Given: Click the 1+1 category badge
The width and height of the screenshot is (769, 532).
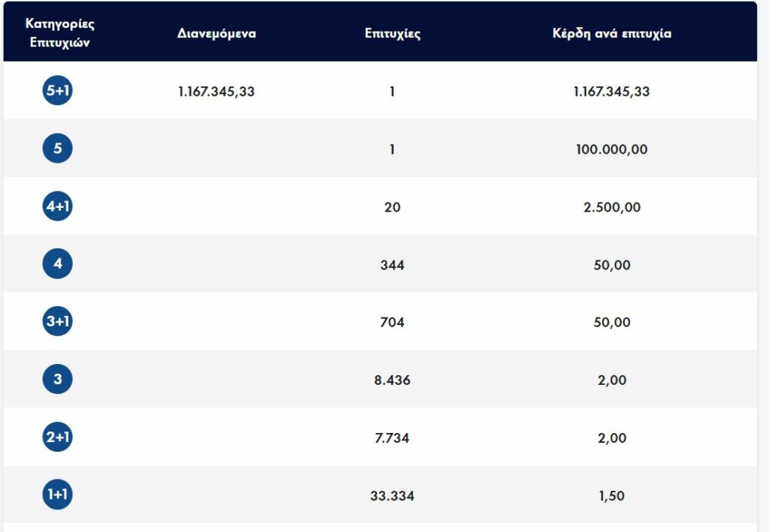Looking at the screenshot, I should pos(58,495).
